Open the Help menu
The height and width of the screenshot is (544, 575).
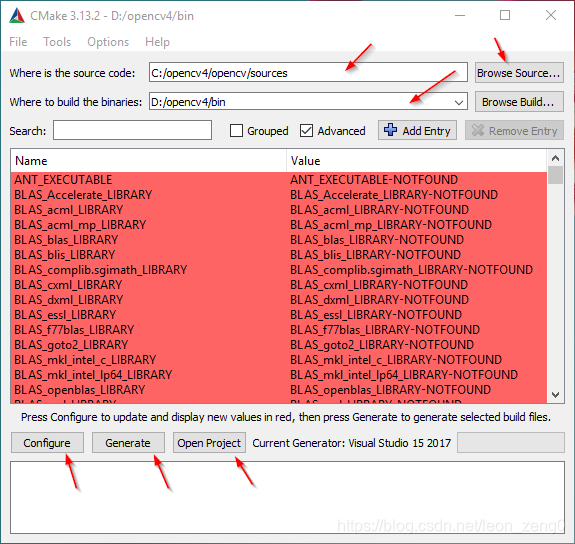pyautogui.click(x=157, y=42)
